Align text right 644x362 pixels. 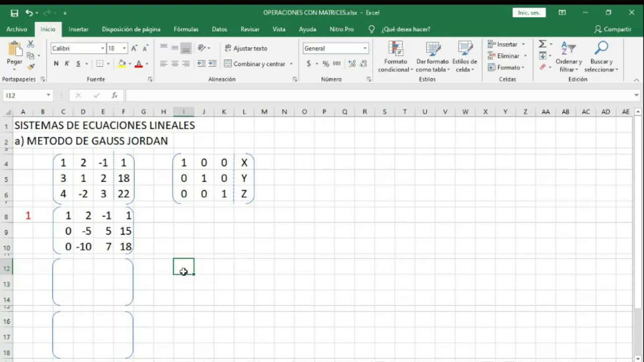186,64
